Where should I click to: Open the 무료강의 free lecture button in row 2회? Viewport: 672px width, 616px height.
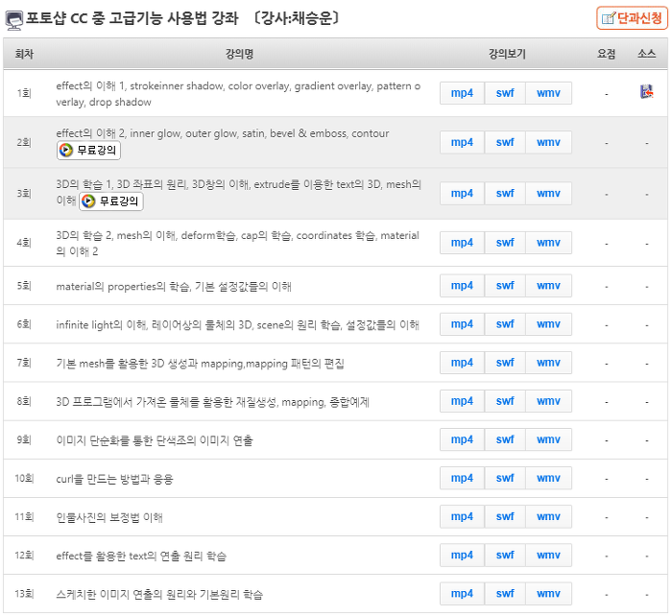tap(88, 151)
